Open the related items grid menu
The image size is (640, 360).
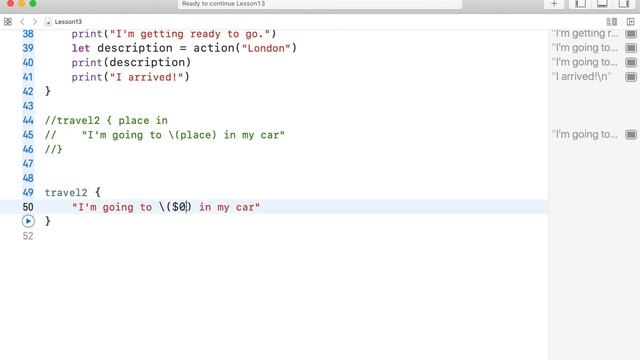click(8, 22)
